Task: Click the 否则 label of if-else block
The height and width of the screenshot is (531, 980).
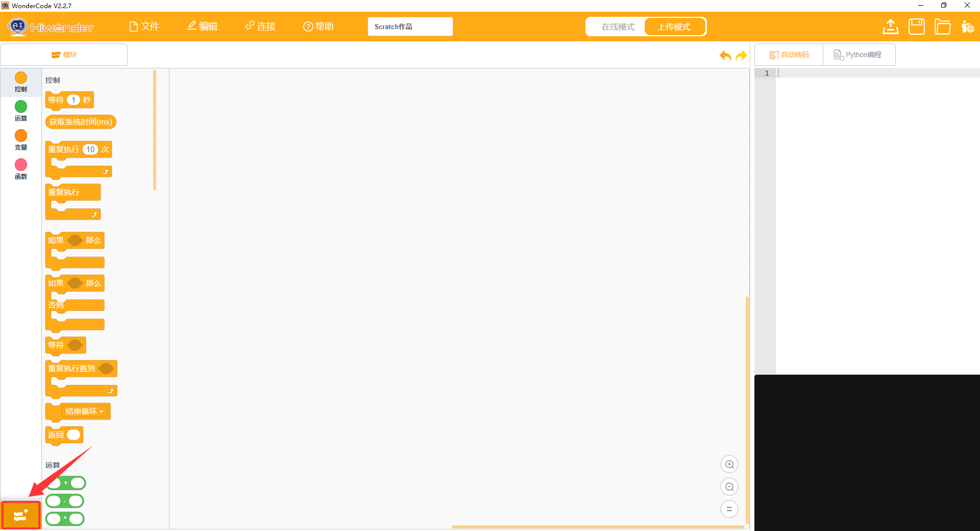Action: (56, 305)
